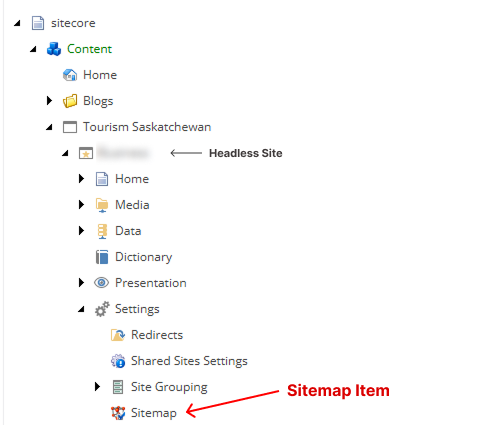Expand the Site Grouping node
The width and height of the screenshot is (494, 425).
point(97,387)
